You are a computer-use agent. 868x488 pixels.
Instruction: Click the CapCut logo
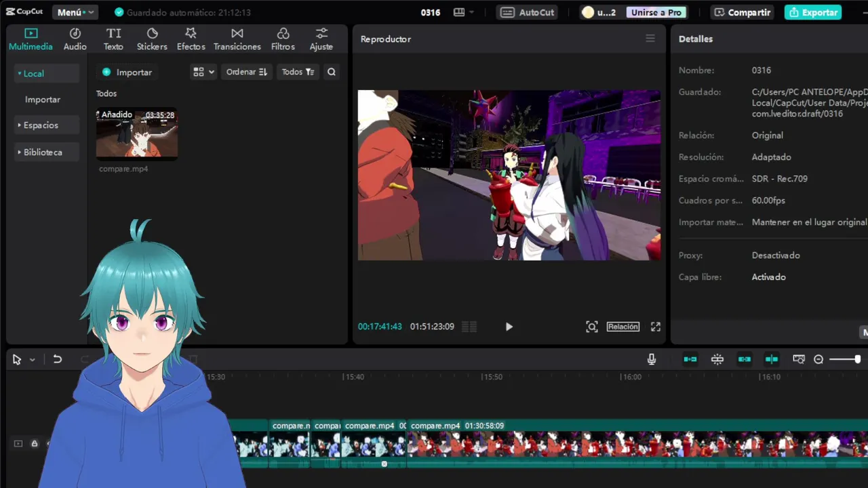click(x=24, y=12)
